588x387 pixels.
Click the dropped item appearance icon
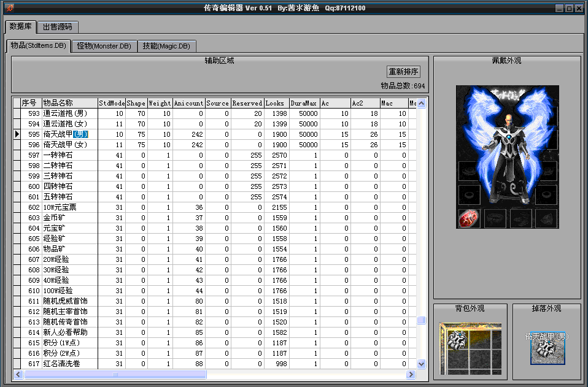coord(547,348)
